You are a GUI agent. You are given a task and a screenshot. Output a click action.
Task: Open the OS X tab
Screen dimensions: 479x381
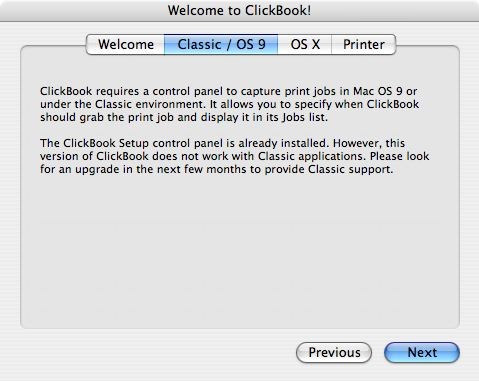coord(305,44)
